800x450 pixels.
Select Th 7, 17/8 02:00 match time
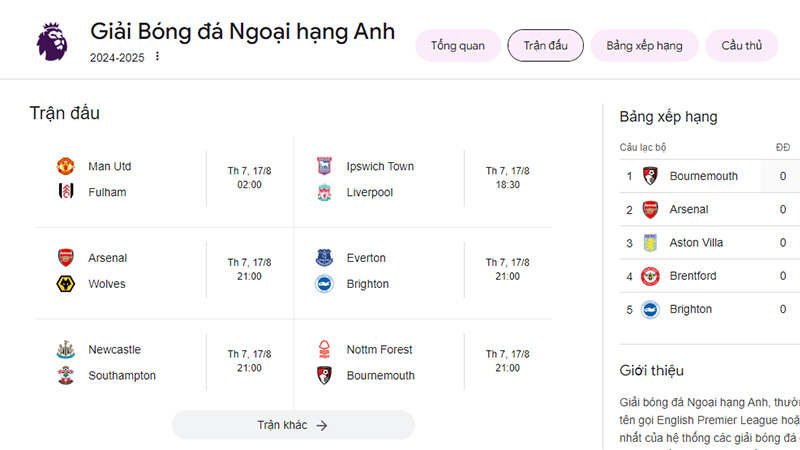coord(249,178)
